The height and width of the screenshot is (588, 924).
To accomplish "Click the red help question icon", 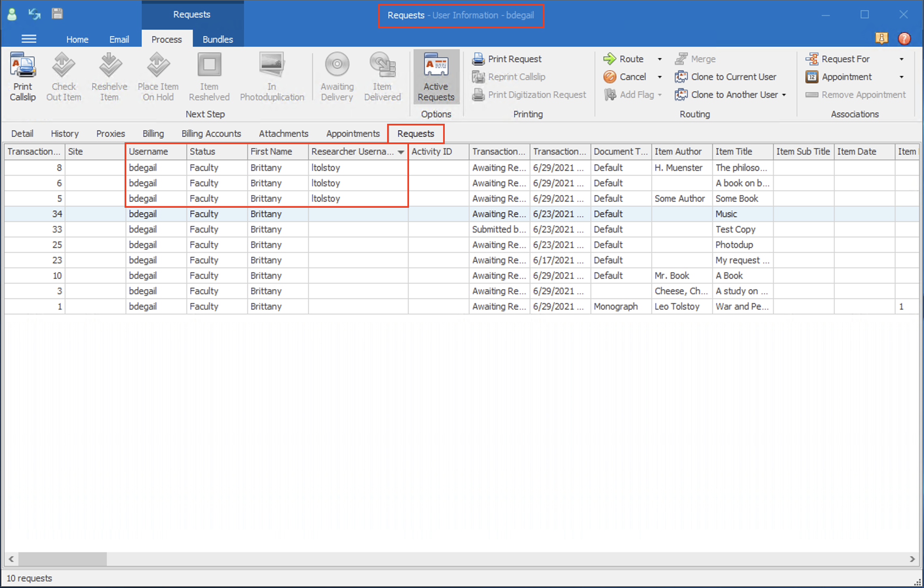I will (x=904, y=39).
